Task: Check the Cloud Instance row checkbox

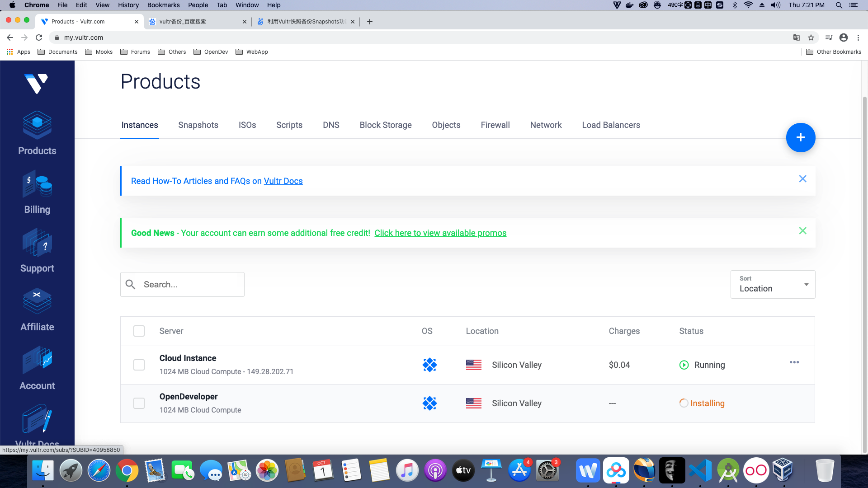Action: click(139, 365)
